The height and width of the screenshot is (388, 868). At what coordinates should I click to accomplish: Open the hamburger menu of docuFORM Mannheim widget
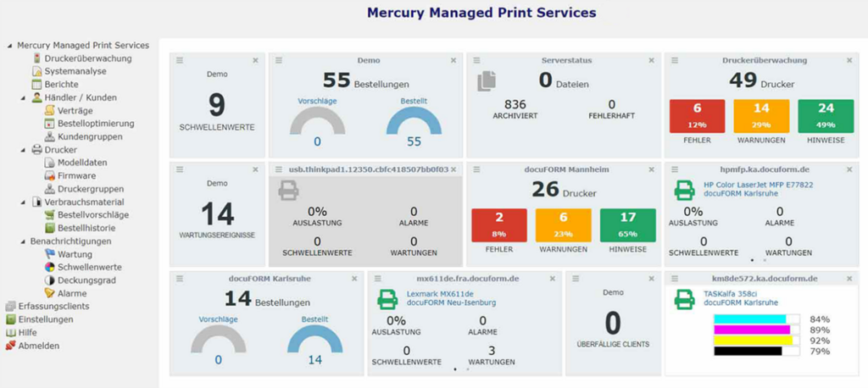point(476,169)
